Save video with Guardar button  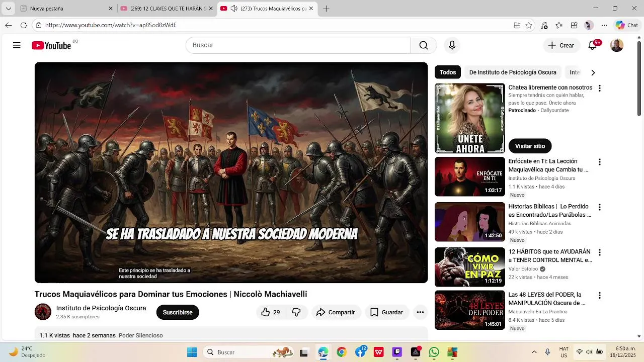pos(386,312)
